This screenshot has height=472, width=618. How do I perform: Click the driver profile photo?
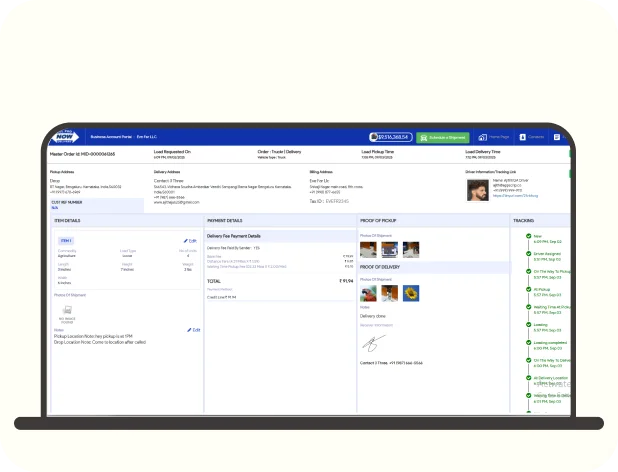click(x=478, y=190)
